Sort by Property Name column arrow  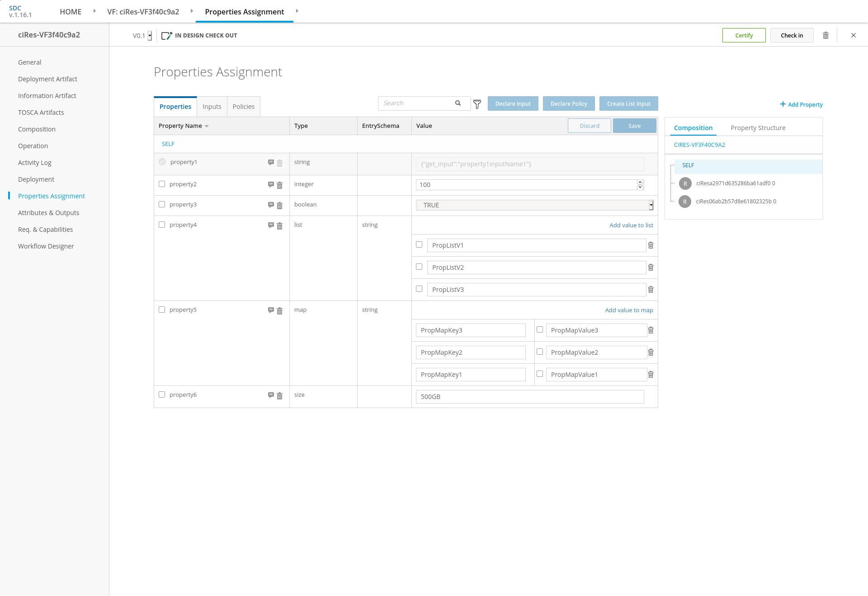(x=207, y=126)
